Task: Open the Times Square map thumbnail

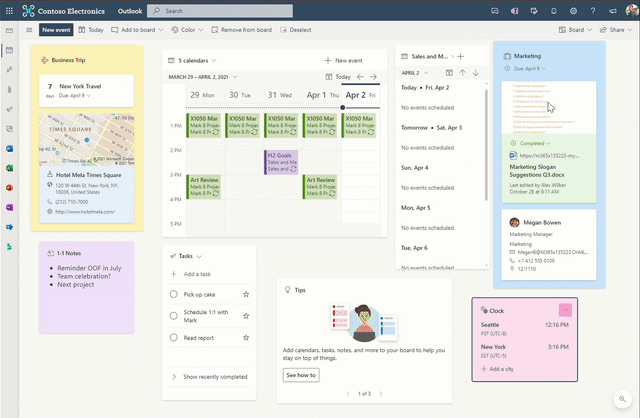Action: (87, 140)
